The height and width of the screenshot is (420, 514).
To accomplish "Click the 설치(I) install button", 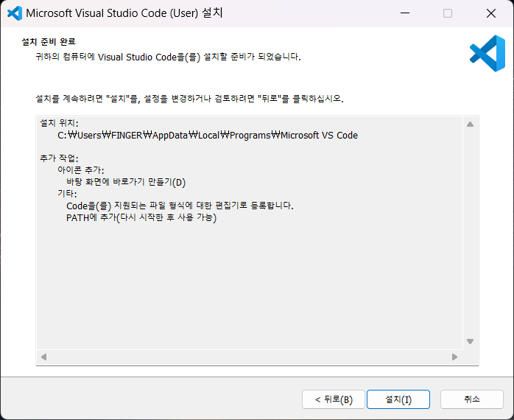I will coord(398,399).
